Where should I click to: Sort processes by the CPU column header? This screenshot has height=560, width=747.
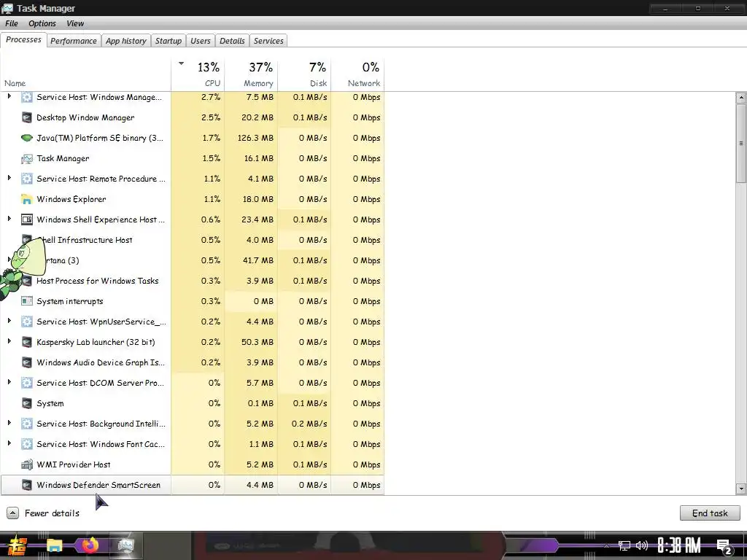(198, 74)
